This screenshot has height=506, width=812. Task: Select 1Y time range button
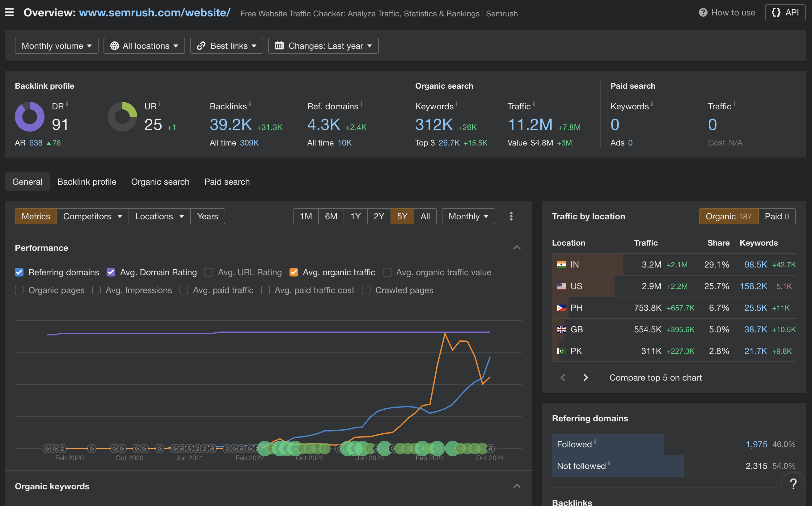(x=355, y=216)
